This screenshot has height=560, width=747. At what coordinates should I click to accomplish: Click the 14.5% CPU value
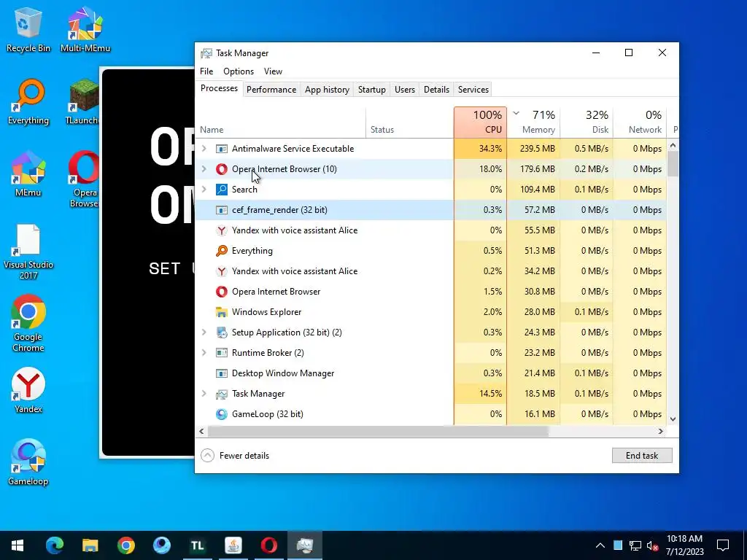[480, 394]
